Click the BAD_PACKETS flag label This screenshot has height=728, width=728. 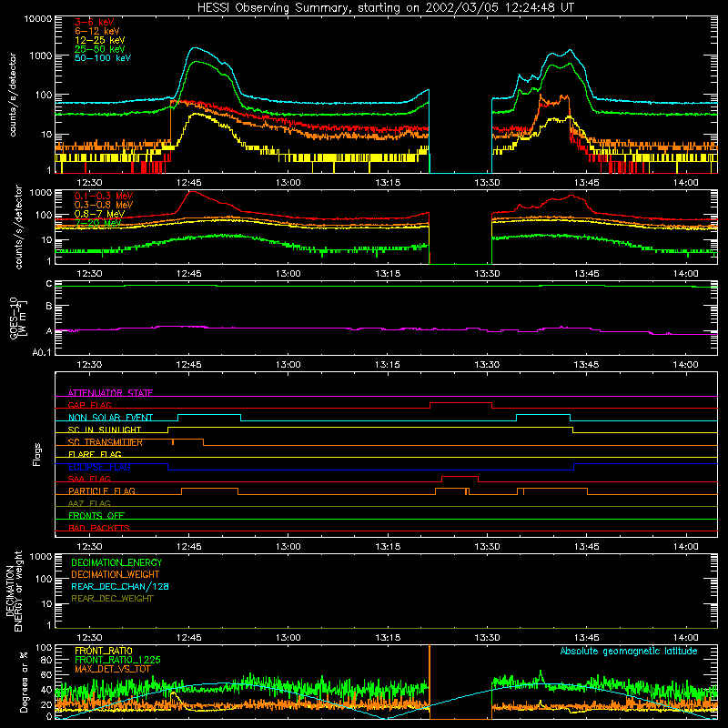[99, 528]
